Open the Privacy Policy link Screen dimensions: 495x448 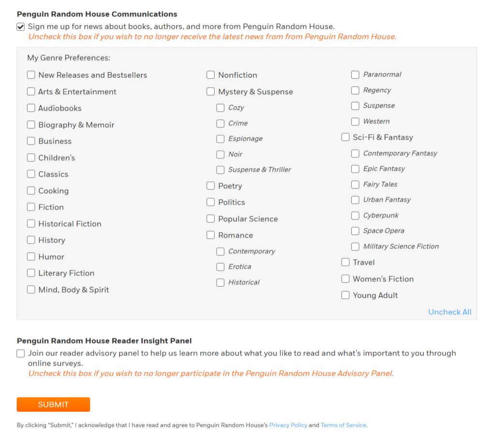click(x=288, y=425)
